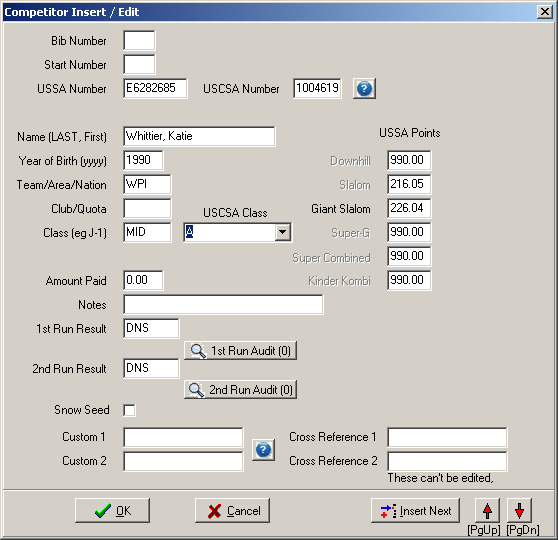
Task: Click the Amount Paid field
Action: point(143,280)
